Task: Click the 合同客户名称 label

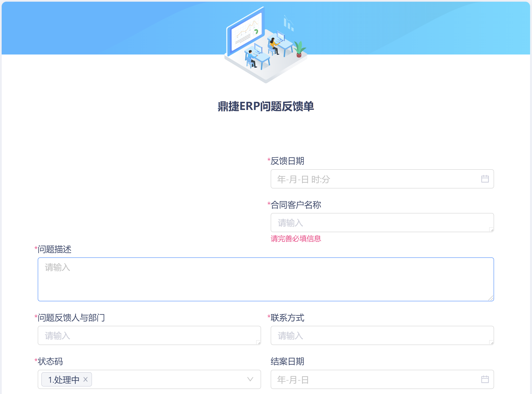Action: (296, 205)
